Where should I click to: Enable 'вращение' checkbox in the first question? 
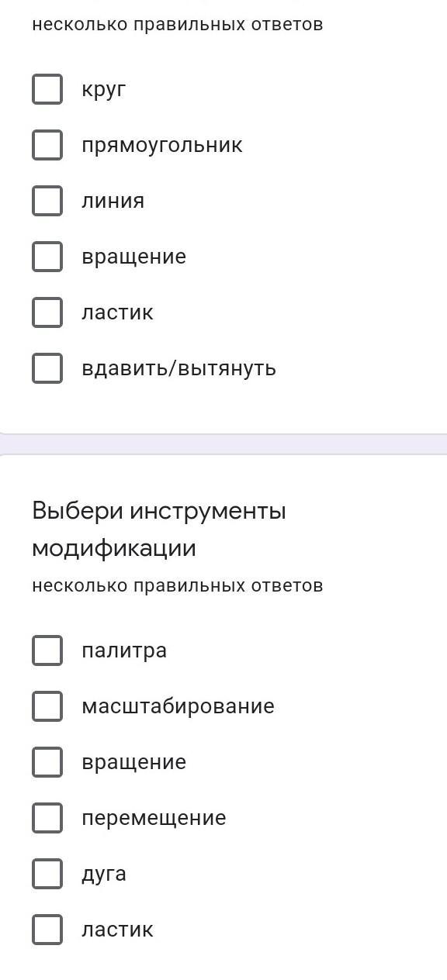tap(47, 257)
